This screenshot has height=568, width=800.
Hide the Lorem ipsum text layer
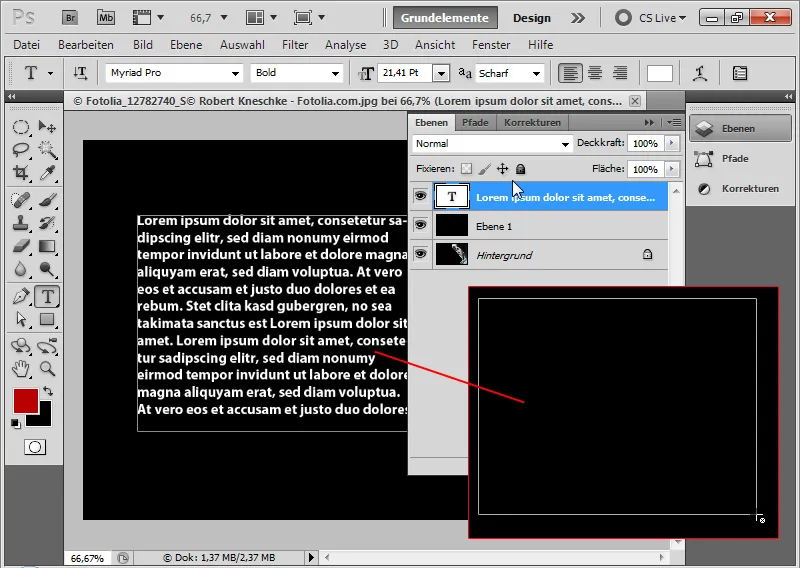point(420,196)
